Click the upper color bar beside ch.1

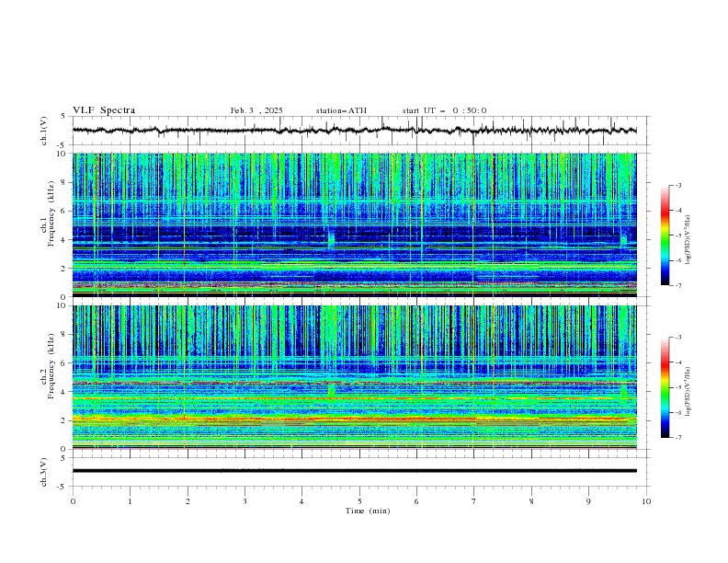[x=665, y=236]
